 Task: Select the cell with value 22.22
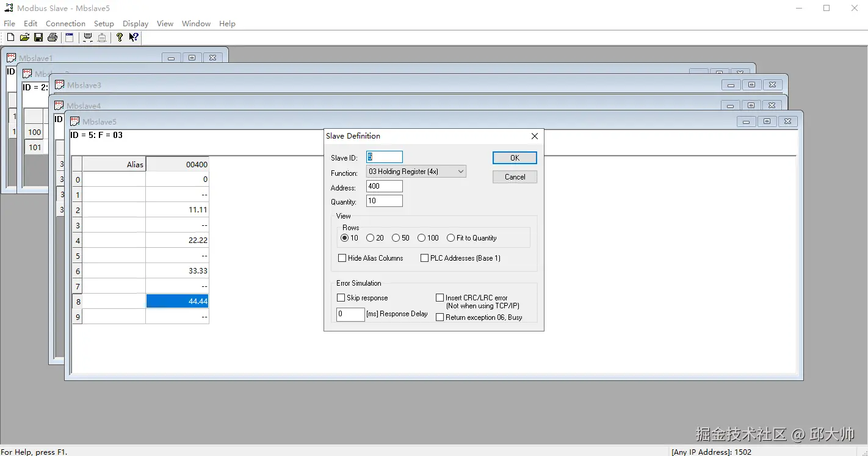177,241
